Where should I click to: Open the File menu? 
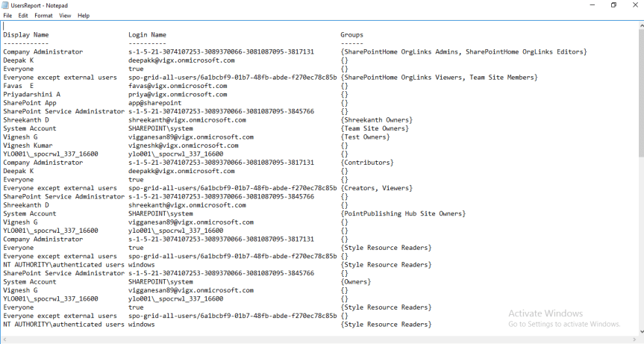pos(7,15)
